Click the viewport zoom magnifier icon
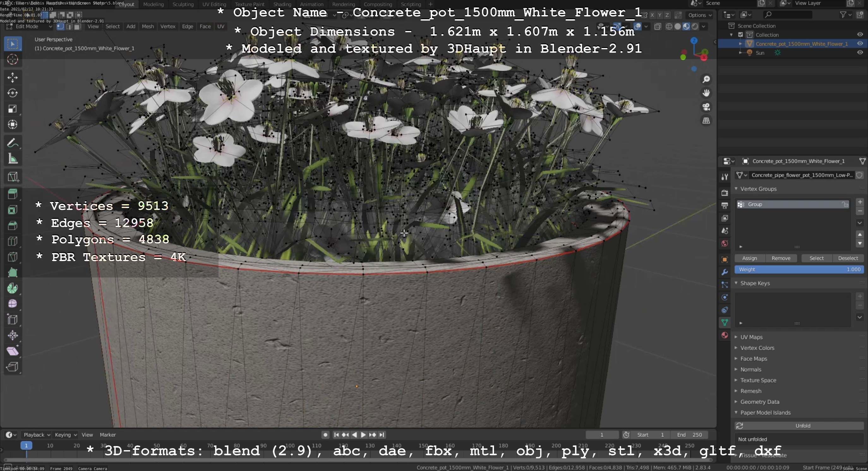 tap(706, 79)
